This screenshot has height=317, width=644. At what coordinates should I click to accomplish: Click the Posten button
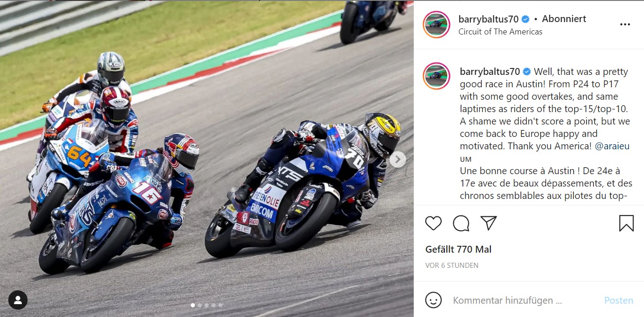click(618, 300)
